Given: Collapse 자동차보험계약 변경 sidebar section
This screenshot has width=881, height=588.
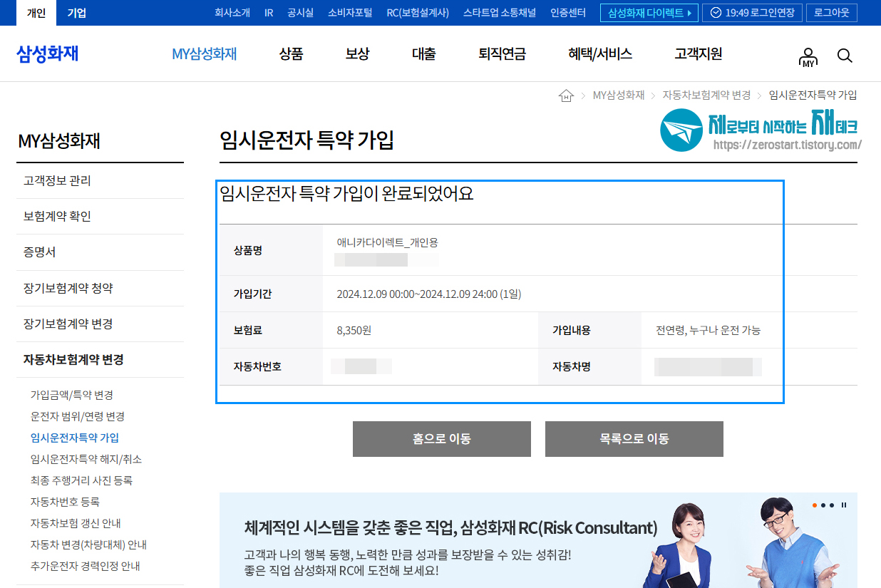Looking at the screenshot, I should point(100,360).
